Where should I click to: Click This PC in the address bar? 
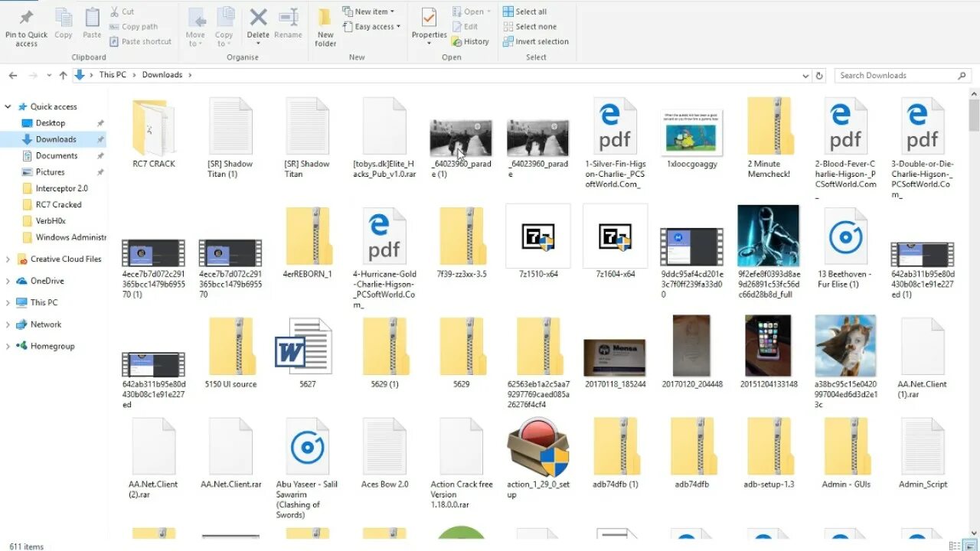(113, 75)
